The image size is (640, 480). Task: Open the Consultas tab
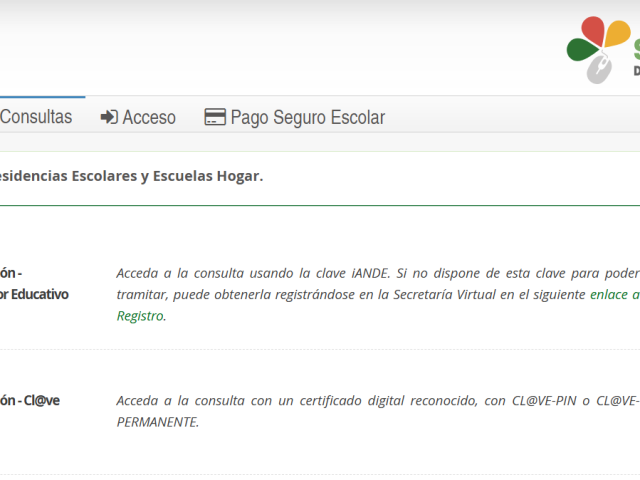[36, 117]
